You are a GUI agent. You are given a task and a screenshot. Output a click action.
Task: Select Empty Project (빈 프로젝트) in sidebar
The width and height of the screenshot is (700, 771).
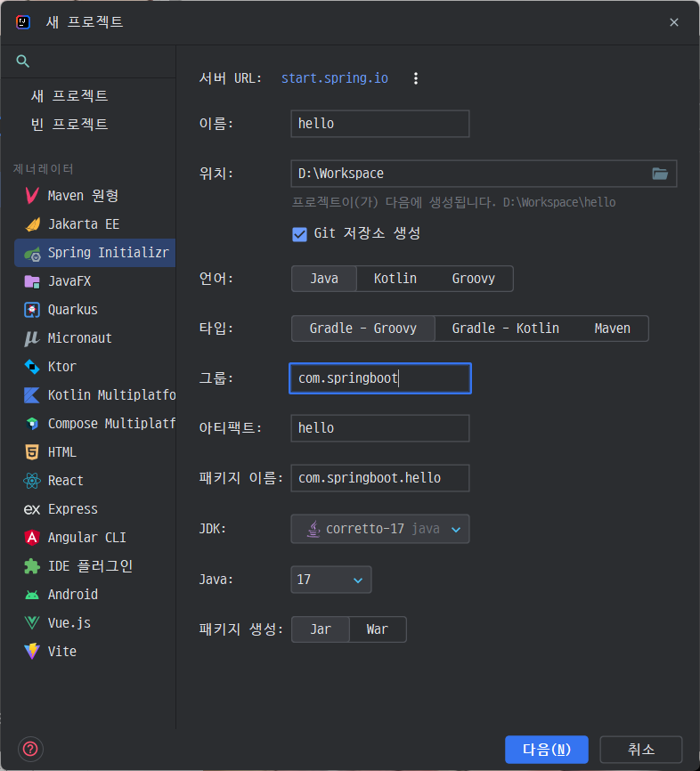point(69,124)
